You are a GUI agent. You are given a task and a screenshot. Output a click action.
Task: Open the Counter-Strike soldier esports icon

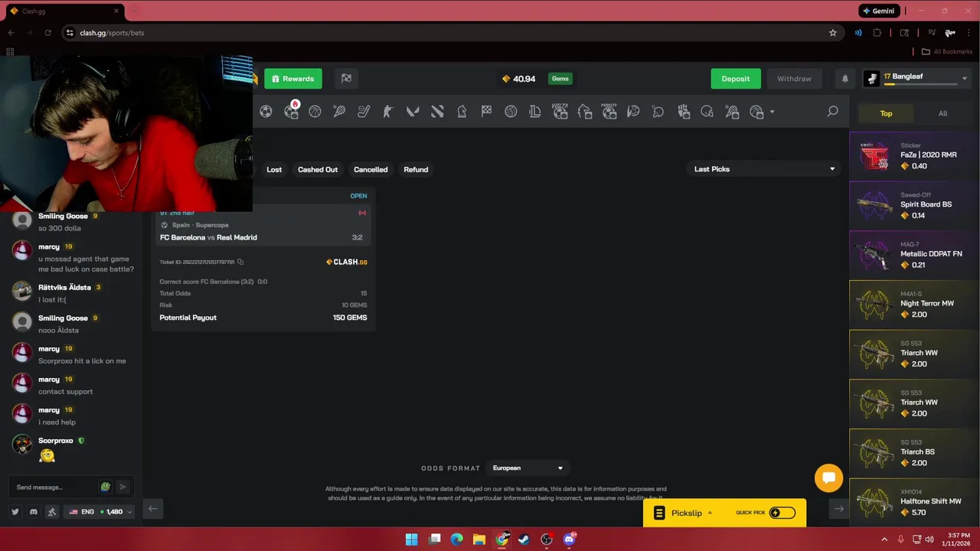click(388, 112)
